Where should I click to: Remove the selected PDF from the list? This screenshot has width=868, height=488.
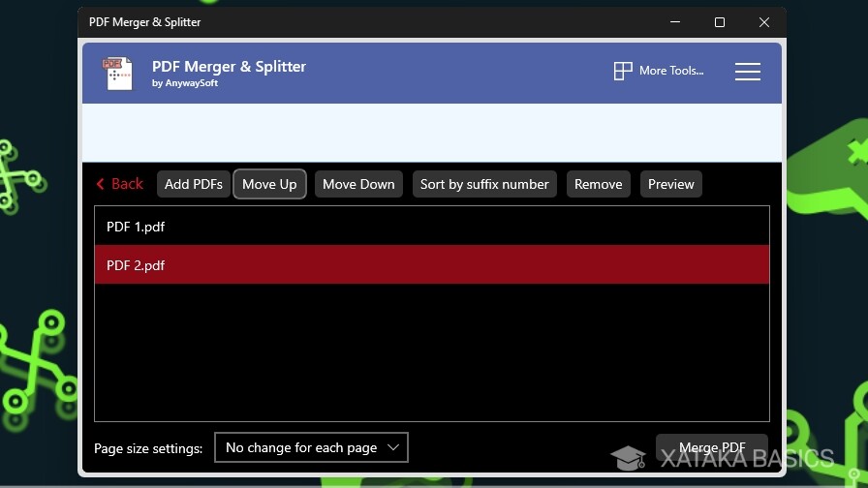598,184
